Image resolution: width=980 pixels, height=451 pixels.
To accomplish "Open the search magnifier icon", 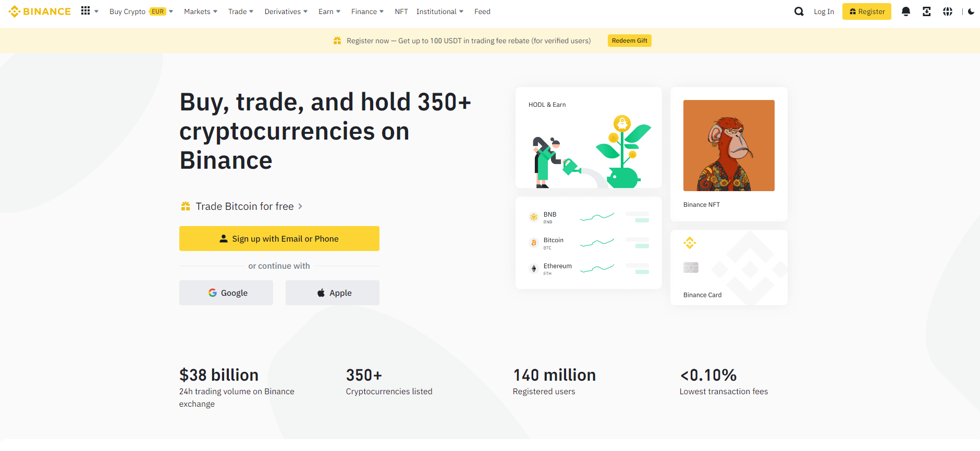I will coord(799,11).
